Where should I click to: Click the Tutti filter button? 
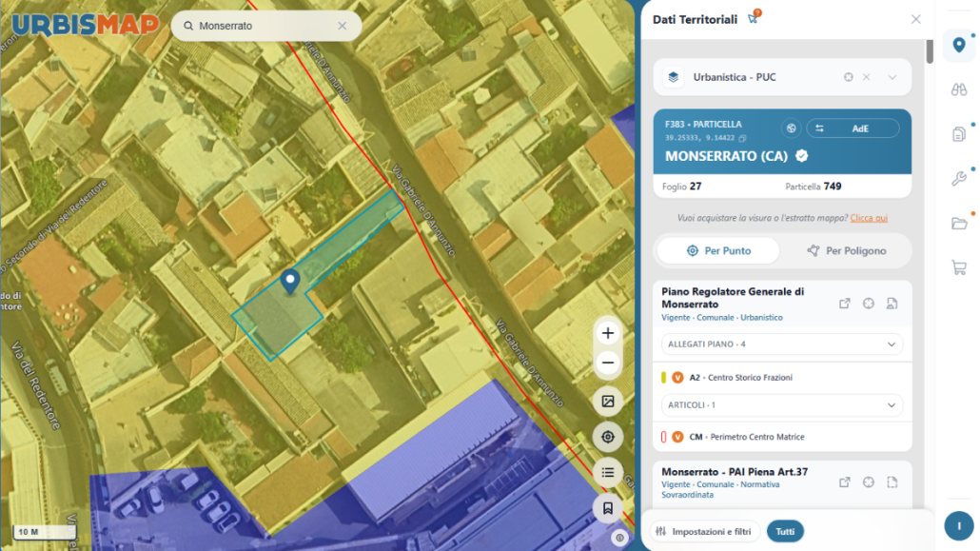coord(785,532)
